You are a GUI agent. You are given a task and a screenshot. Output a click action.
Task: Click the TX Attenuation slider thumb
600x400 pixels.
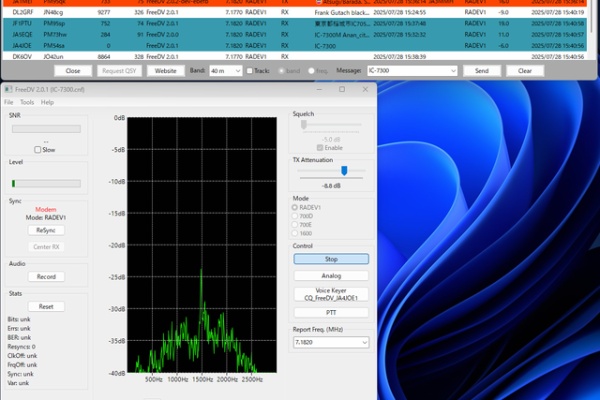coord(344,171)
